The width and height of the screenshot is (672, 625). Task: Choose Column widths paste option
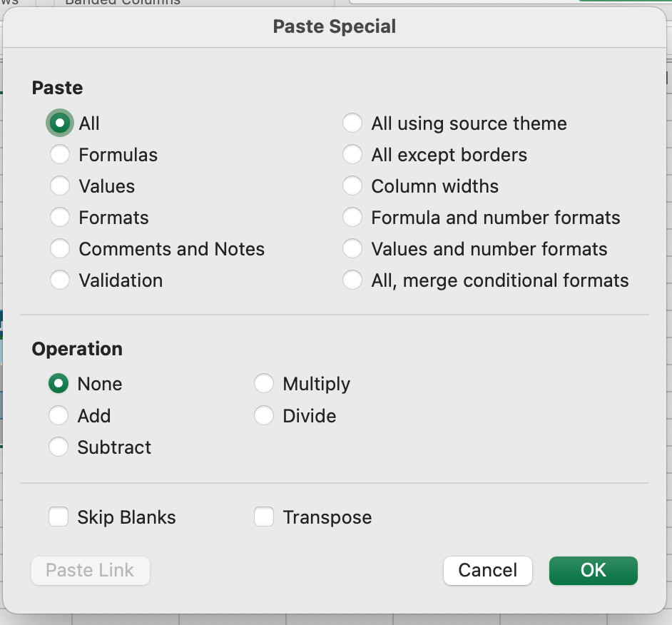click(352, 186)
